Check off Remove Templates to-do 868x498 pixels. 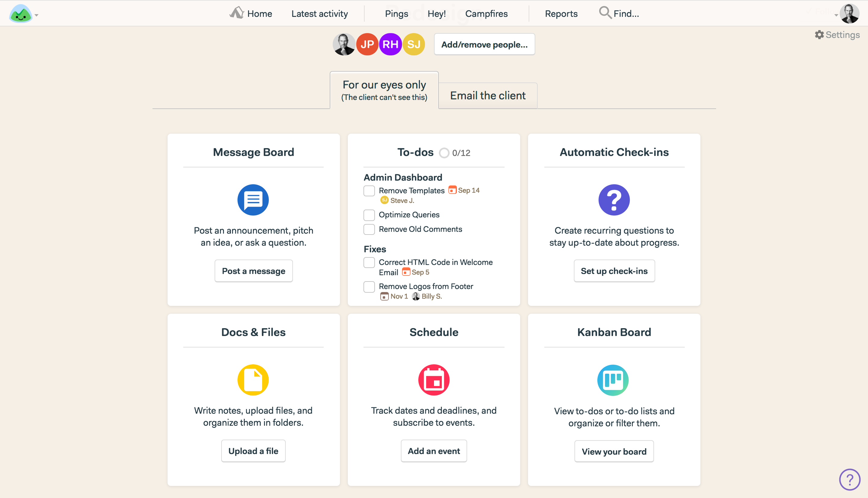coord(369,191)
